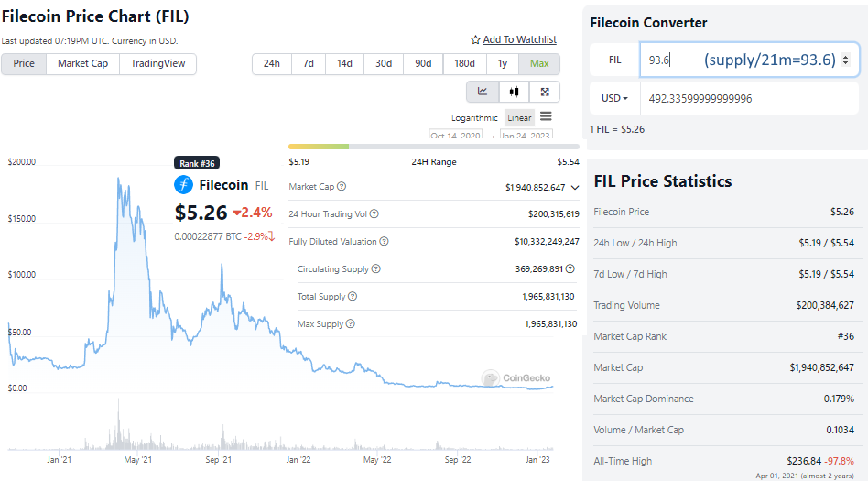
Task: Open fullscreen chart expand icon
Action: 545,92
